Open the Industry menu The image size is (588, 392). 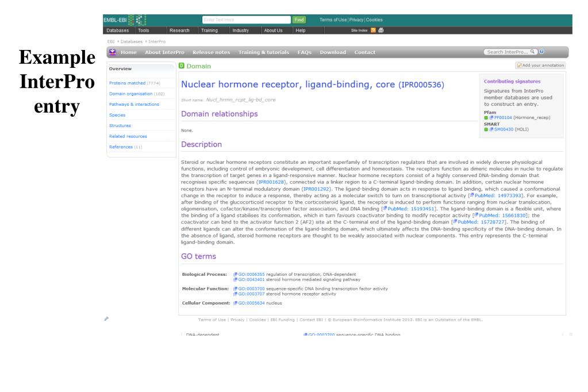240,30
